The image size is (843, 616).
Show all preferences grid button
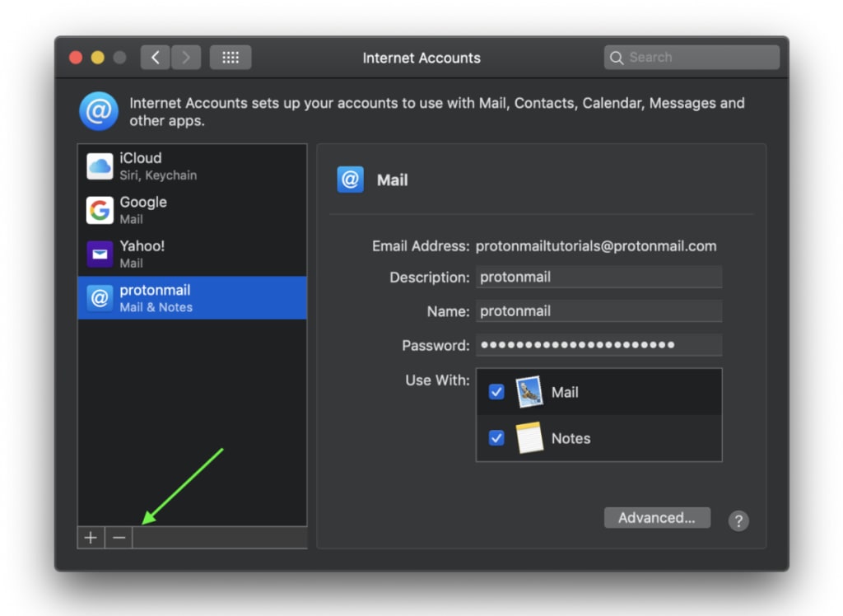231,58
